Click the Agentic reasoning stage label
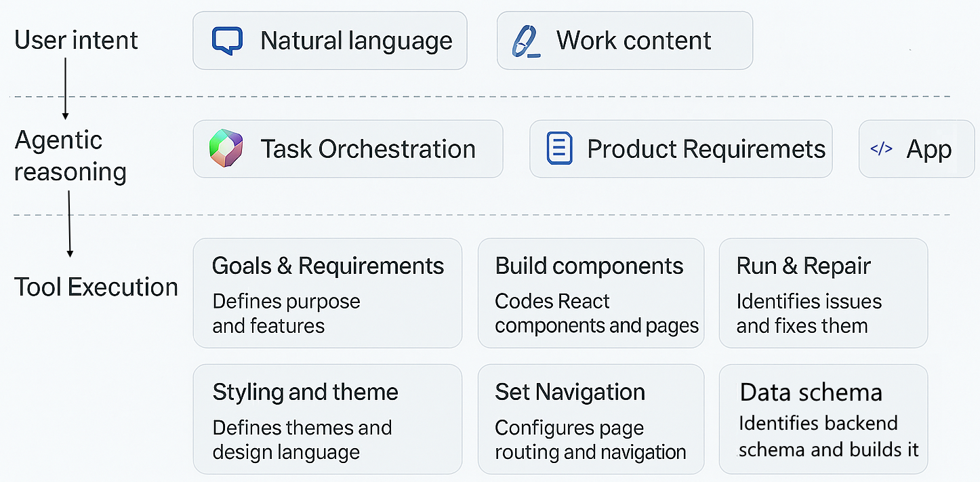This screenshot has height=482, width=980. (70, 156)
